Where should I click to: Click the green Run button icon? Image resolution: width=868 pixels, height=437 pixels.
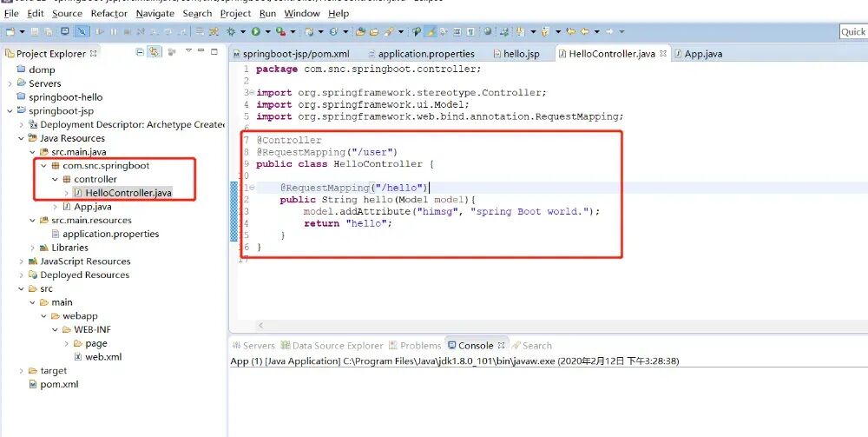click(256, 31)
